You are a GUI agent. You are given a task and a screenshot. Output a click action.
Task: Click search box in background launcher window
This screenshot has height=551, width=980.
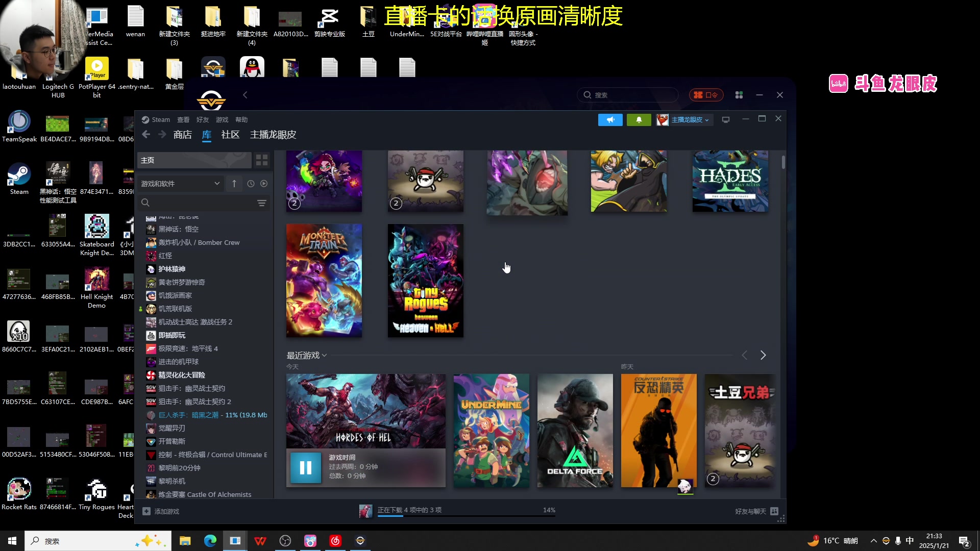click(x=627, y=95)
